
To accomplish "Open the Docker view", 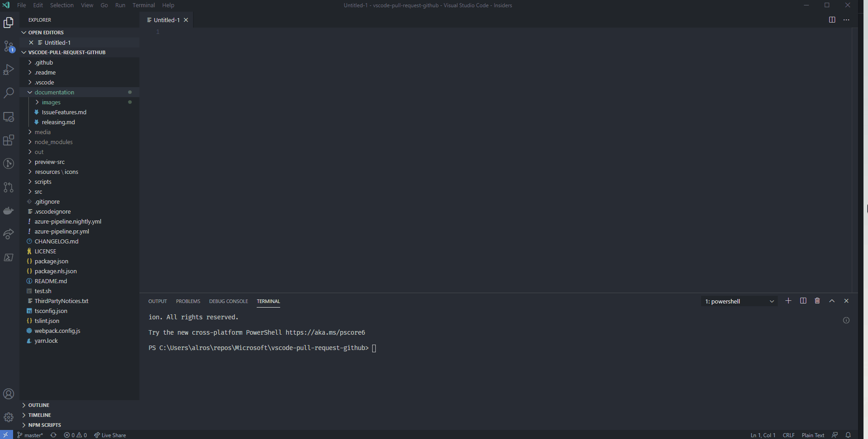I will (9, 210).
